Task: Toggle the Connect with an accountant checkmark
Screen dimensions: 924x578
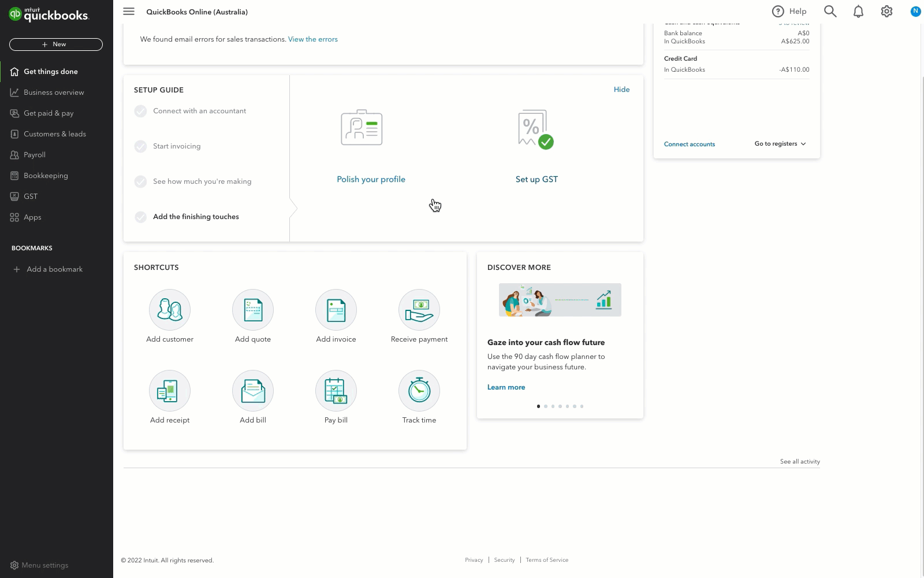Action: pyautogui.click(x=140, y=111)
